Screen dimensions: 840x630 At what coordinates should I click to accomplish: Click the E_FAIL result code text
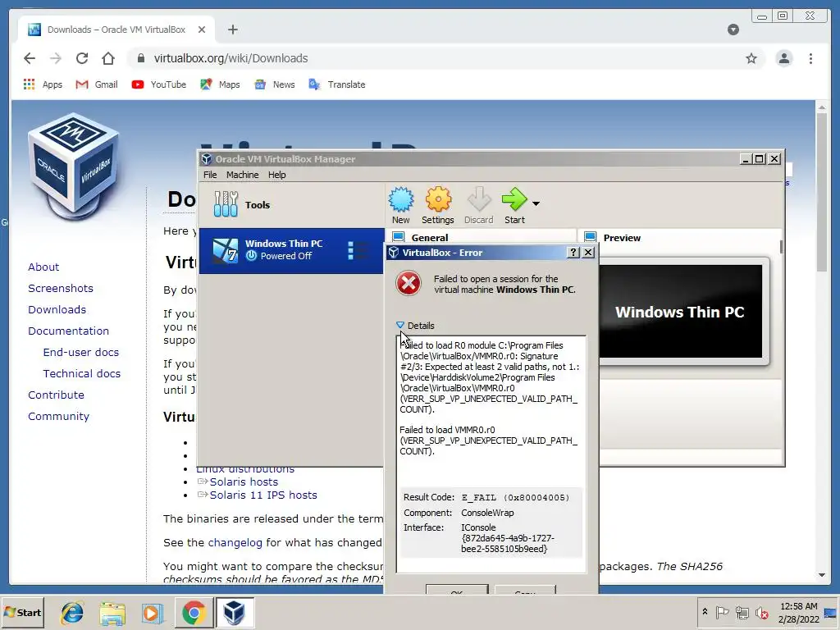[x=515, y=498]
